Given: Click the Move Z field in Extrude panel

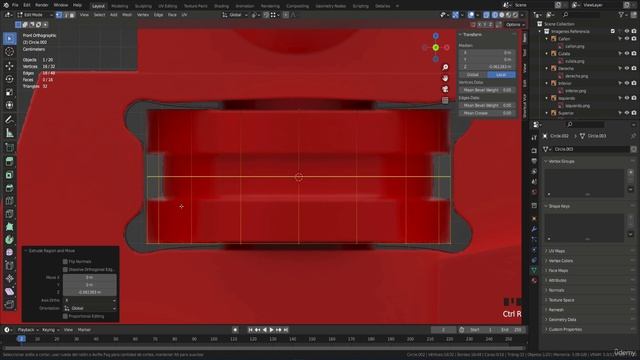Looking at the screenshot, I should [x=89, y=292].
